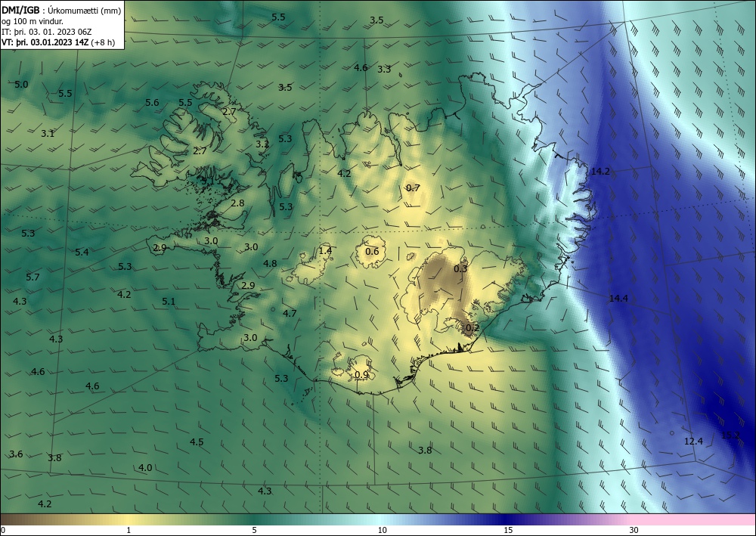Click the 4.0 value label on the map
The image size is (756, 536).
pyautogui.click(x=145, y=467)
